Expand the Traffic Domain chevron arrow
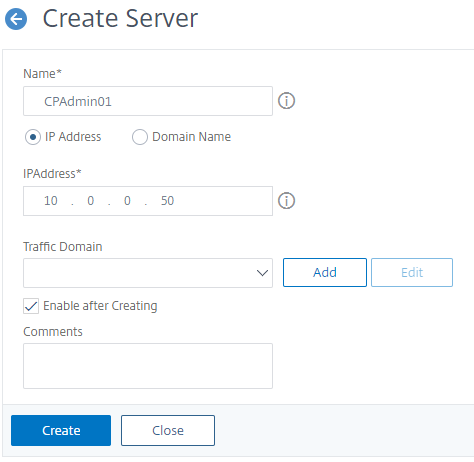The height and width of the screenshot is (462, 474). point(262,273)
